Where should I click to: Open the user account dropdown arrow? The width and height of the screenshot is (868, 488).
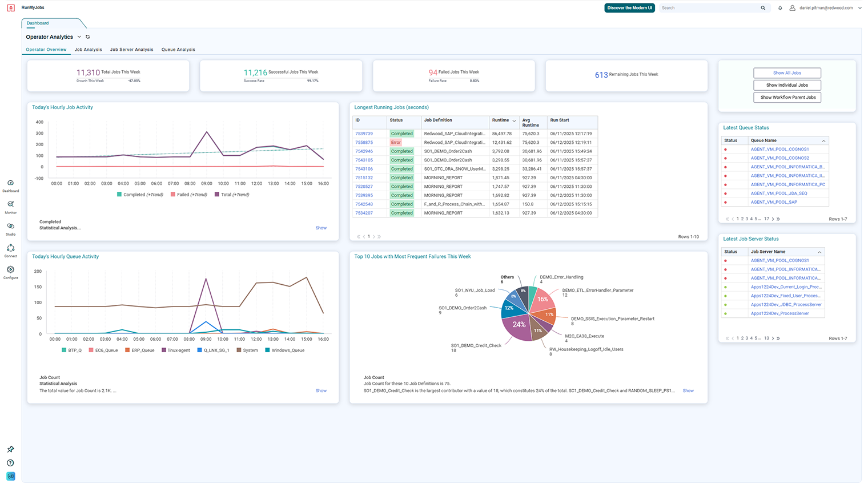pyautogui.click(x=860, y=8)
